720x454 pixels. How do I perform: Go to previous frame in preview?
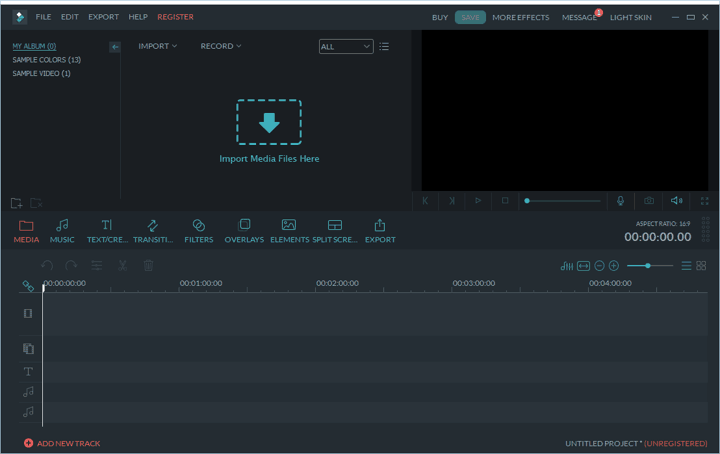pyautogui.click(x=425, y=201)
